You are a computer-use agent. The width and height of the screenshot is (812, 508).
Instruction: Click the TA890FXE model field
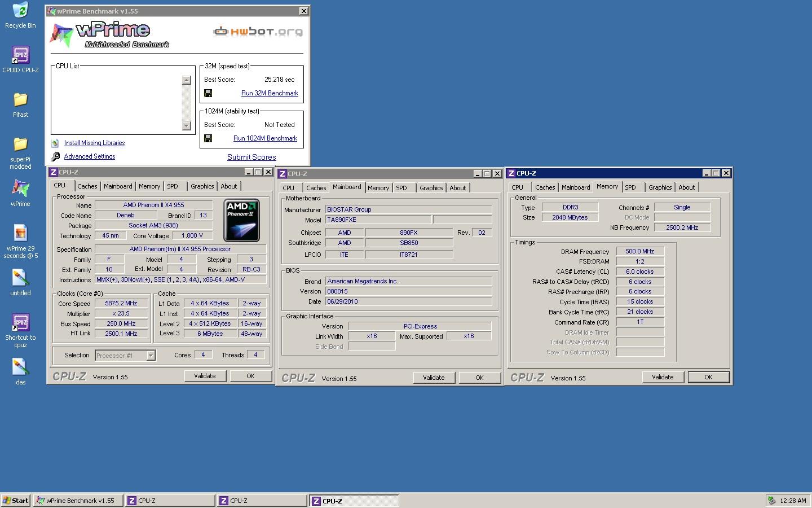378,220
